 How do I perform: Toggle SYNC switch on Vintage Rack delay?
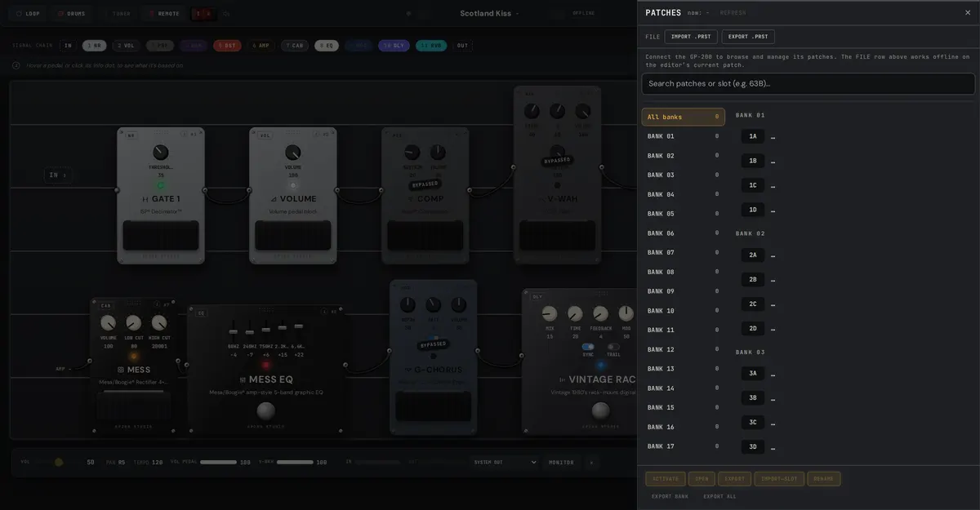[x=587, y=347]
